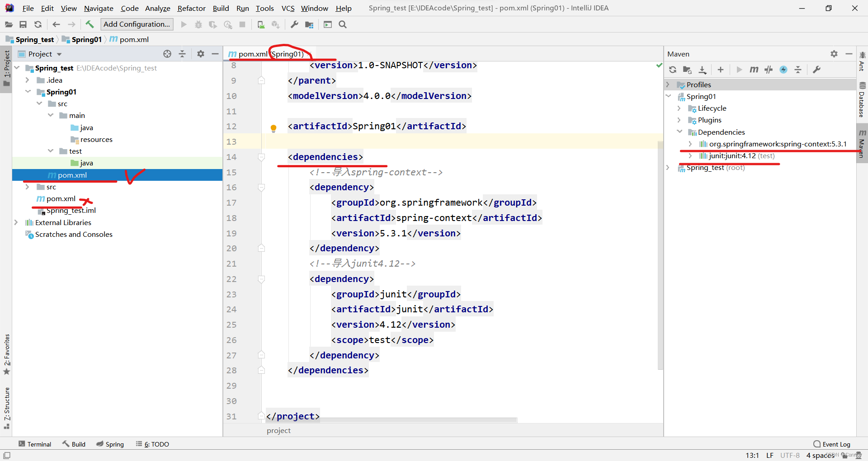
Task: Click the editor vertical scrollbar
Action: tap(660, 255)
